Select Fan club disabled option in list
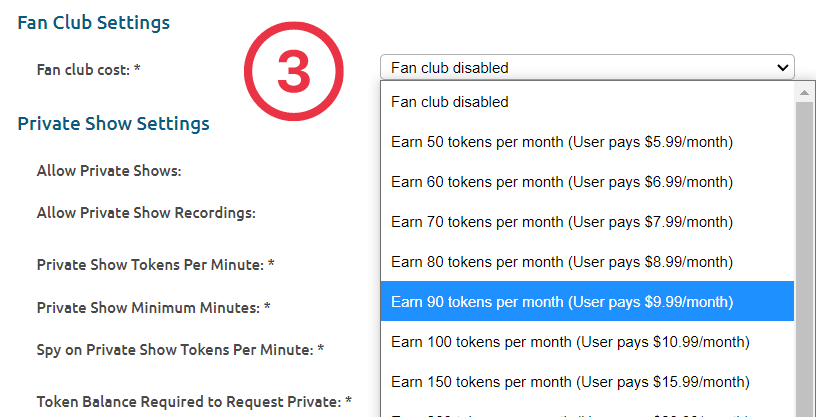 (x=588, y=102)
